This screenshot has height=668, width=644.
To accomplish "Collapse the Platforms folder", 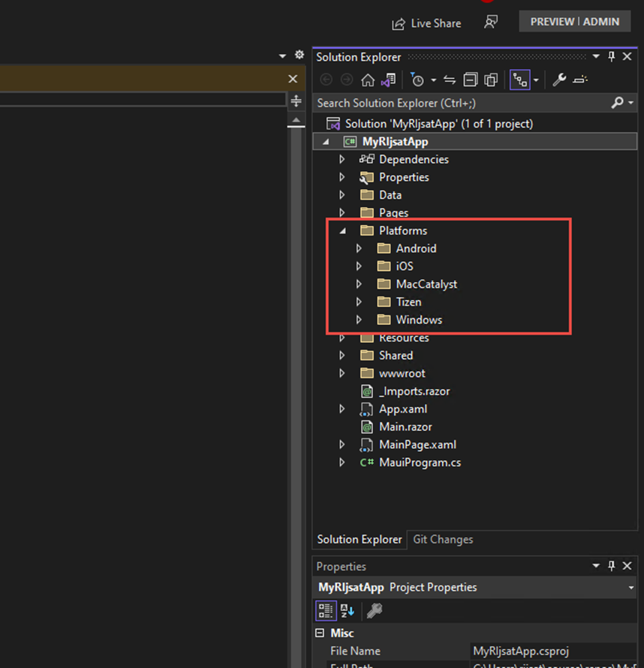I will (x=342, y=231).
